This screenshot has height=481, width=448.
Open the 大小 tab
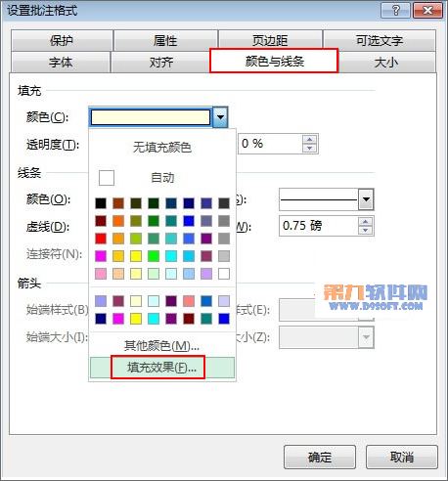coord(386,62)
